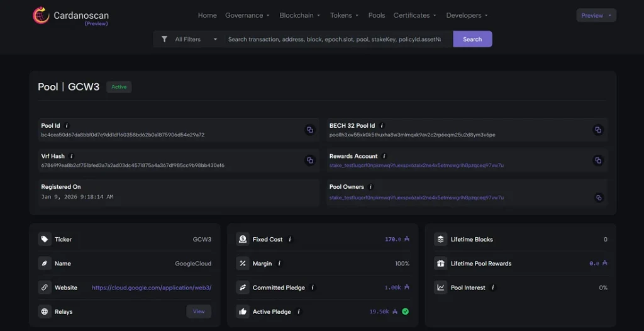This screenshot has width=644, height=331.
Task: Click the Cardanoscan brand name
Action: point(81,16)
